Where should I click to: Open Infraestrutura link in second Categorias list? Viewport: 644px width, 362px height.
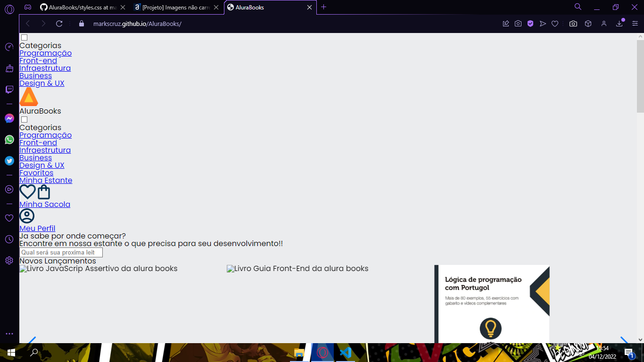45,150
